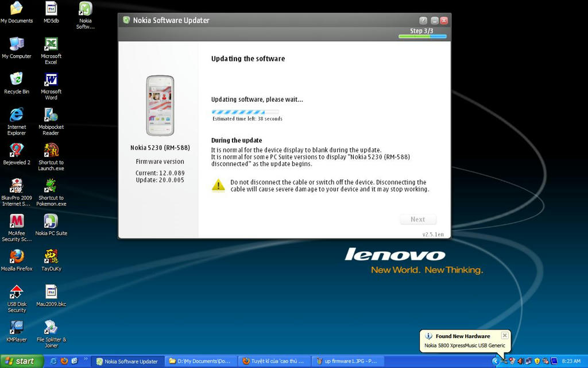Click the Nokia 5230 phone image
The height and width of the screenshot is (368, 588).
pyautogui.click(x=160, y=106)
